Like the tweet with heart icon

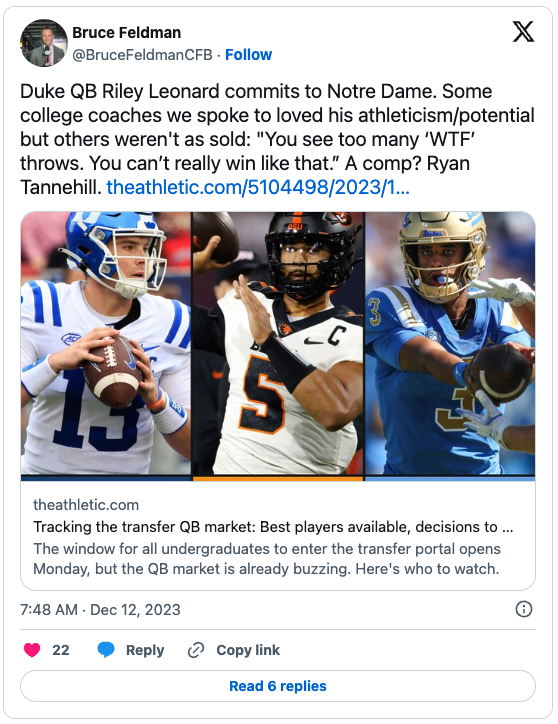tap(32, 650)
